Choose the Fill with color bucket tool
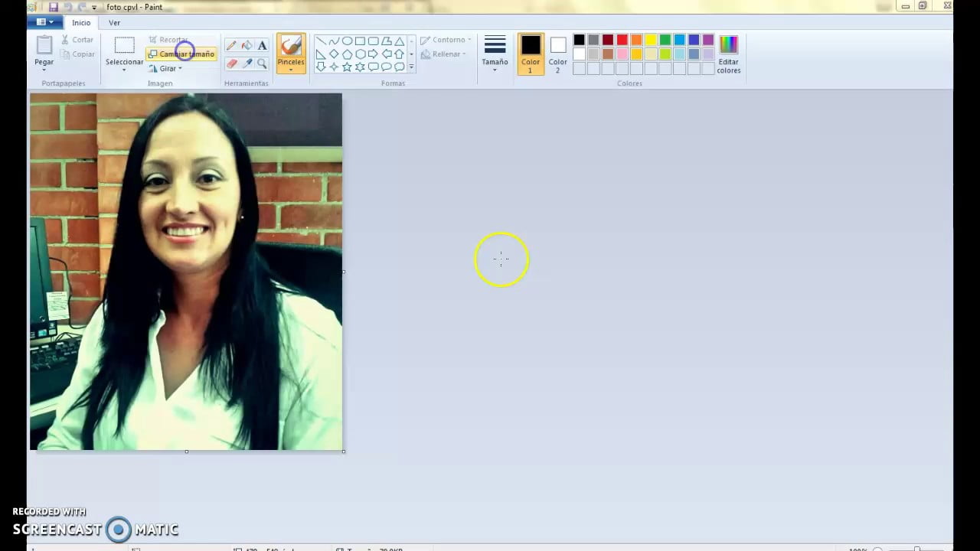Viewport: 980px width, 551px height. pyautogui.click(x=247, y=46)
